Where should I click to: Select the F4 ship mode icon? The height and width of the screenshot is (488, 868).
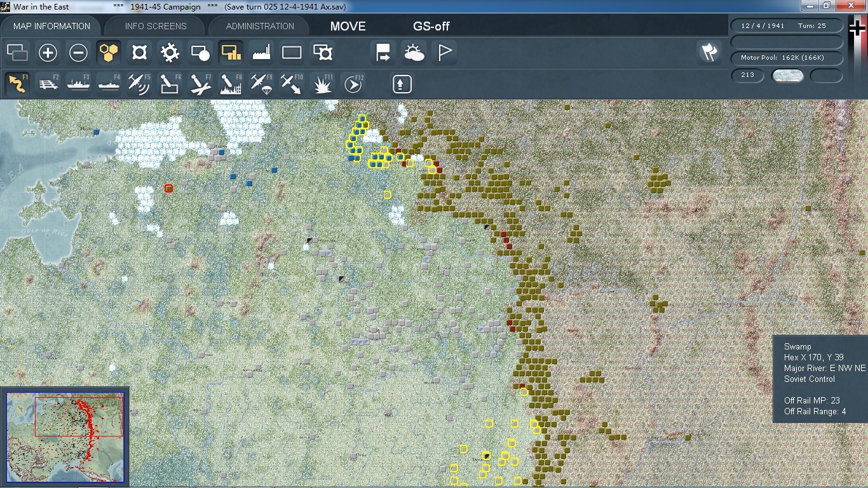coord(109,84)
